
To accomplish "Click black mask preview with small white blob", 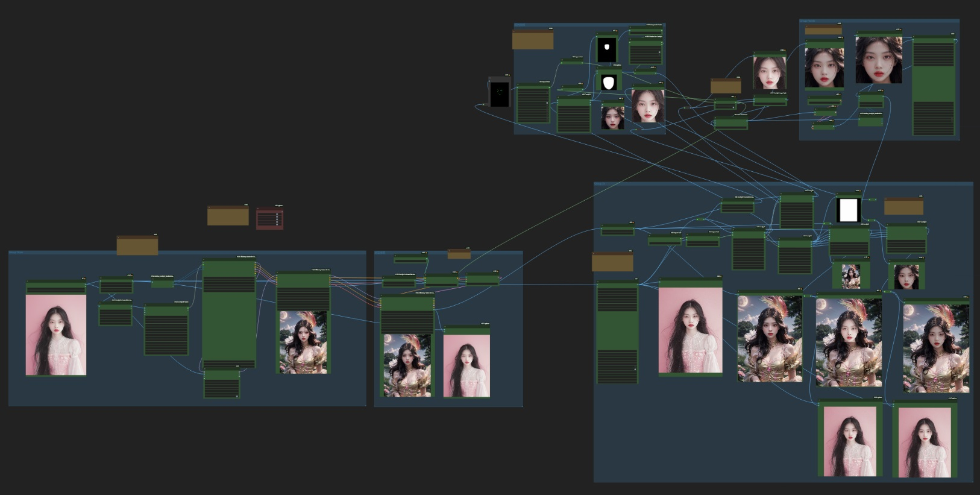I will tap(608, 49).
